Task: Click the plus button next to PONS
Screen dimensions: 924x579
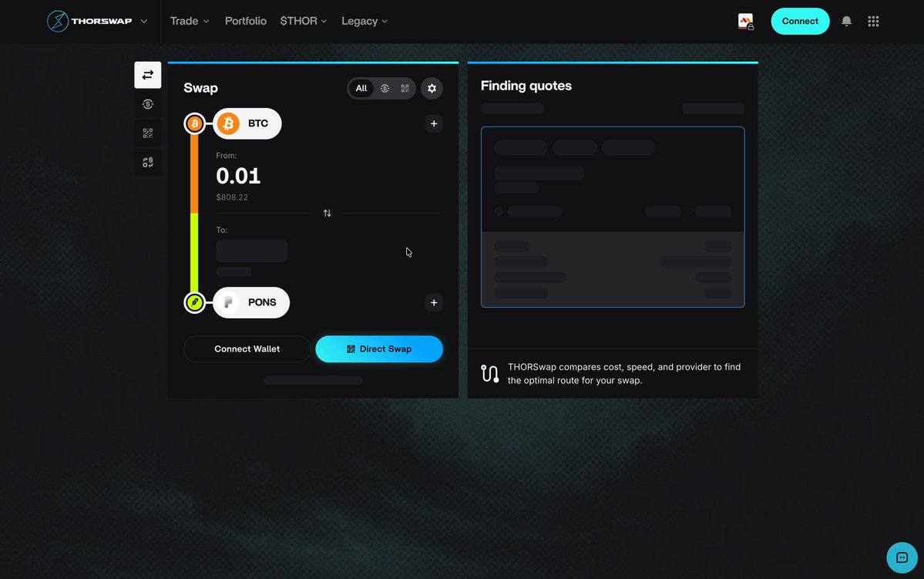Action: (x=434, y=302)
